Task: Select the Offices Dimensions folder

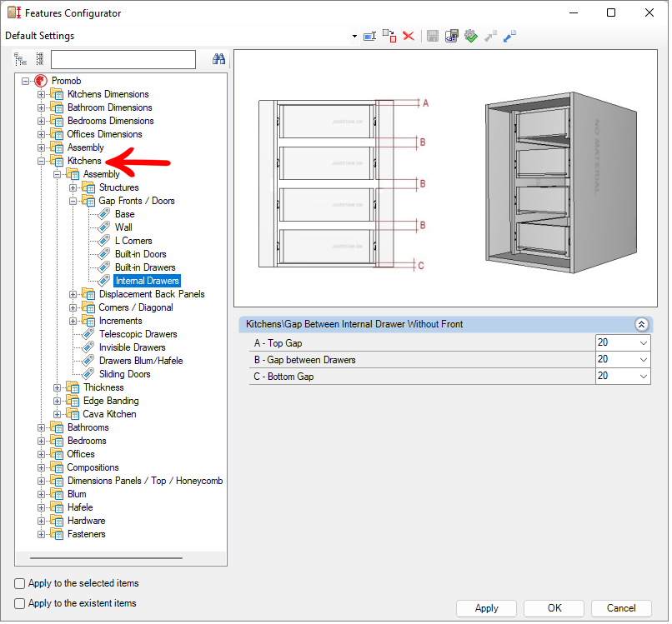Action: 104,134
